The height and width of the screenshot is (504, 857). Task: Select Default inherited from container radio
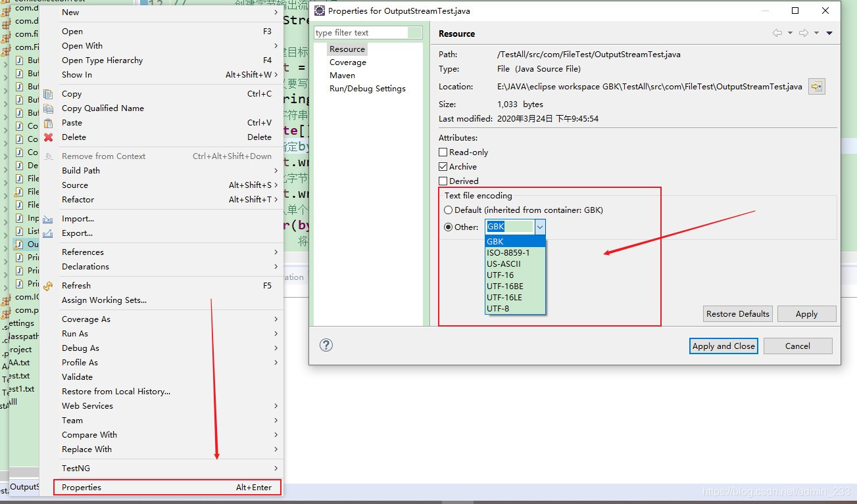(x=448, y=210)
